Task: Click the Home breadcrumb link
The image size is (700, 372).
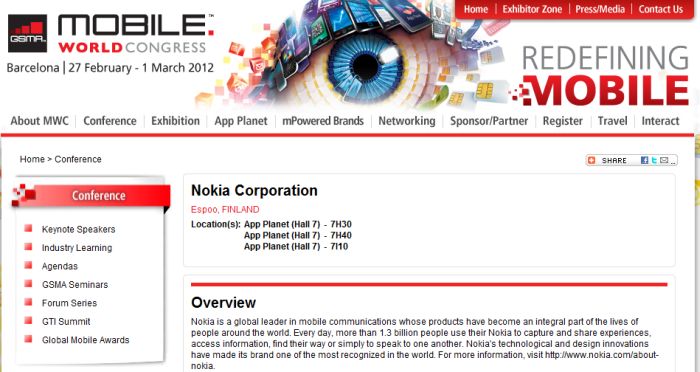Action: 32,159
